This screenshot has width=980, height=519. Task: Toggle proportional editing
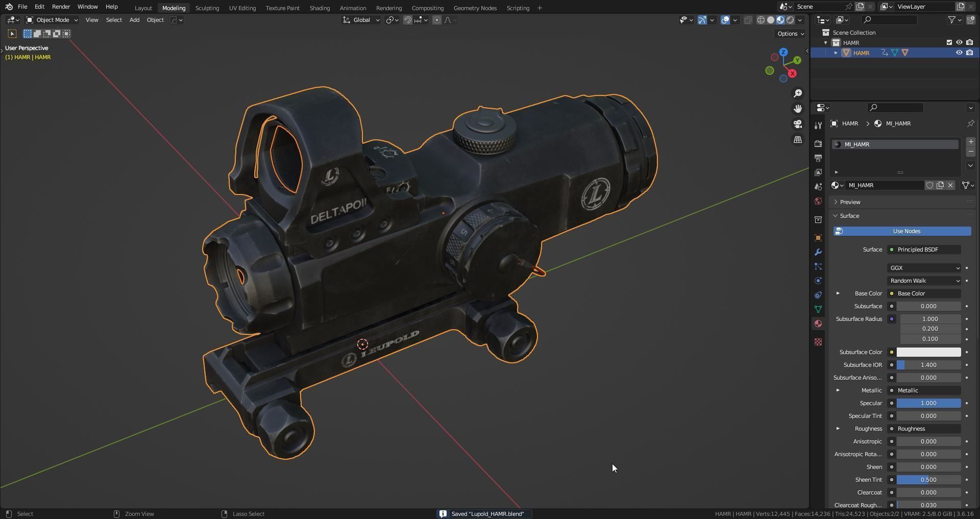[437, 20]
